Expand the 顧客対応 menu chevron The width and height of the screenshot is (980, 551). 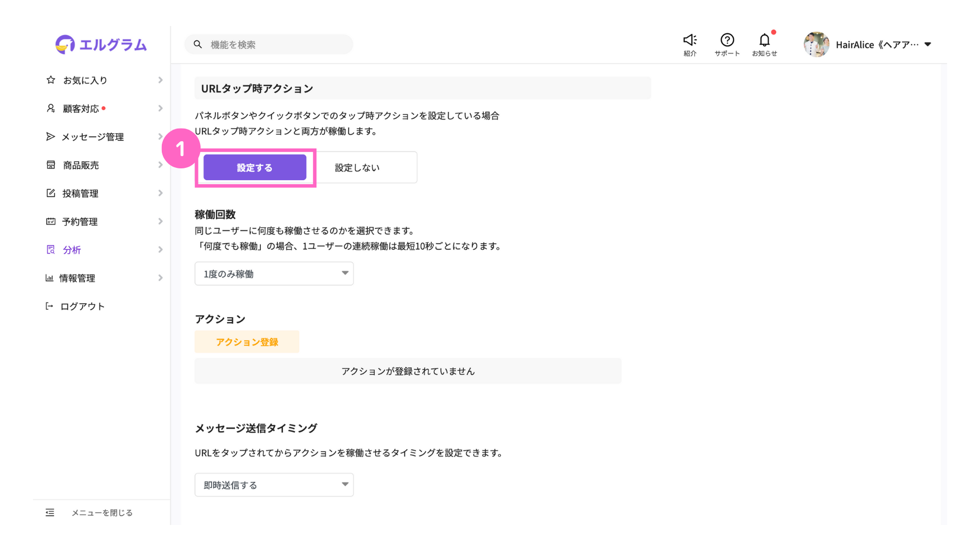tap(160, 108)
